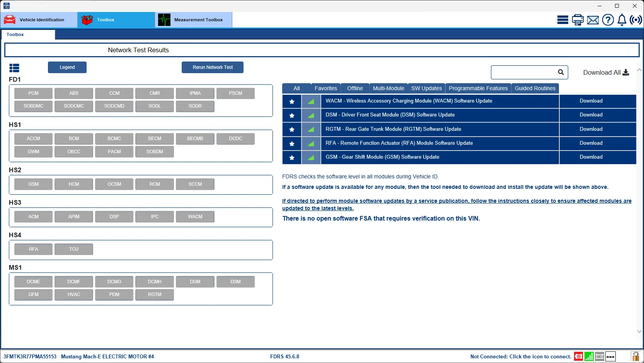Click the FDRS app icon in title bar
The width and height of the screenshot is (644, 363).
(x=7, y=6)
